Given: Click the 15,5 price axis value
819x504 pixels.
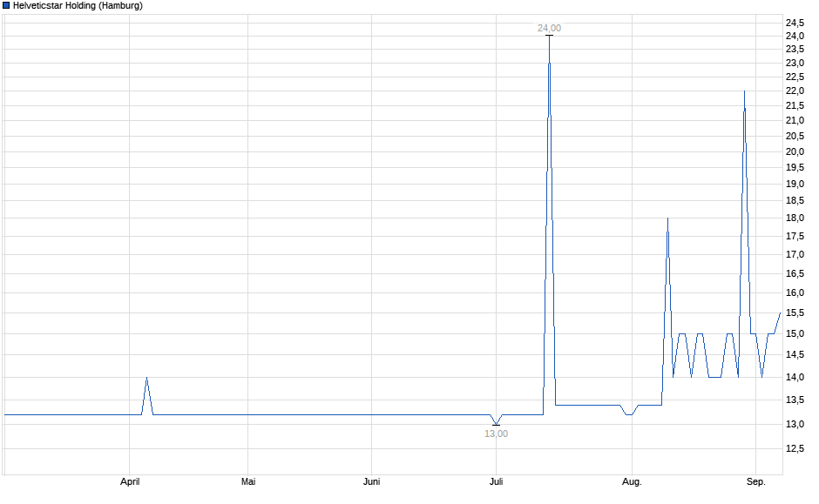Looking at the screenshot, I should (795, 313).
